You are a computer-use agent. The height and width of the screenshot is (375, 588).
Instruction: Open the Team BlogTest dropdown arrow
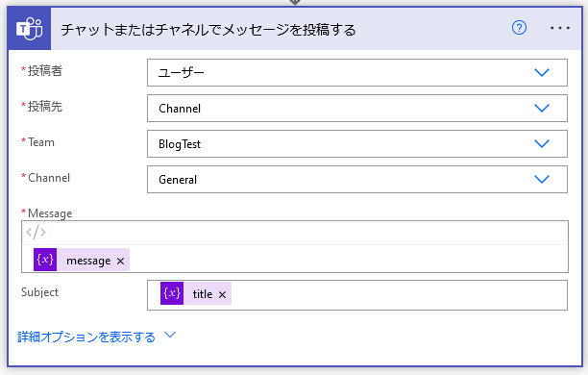(542, 144)
